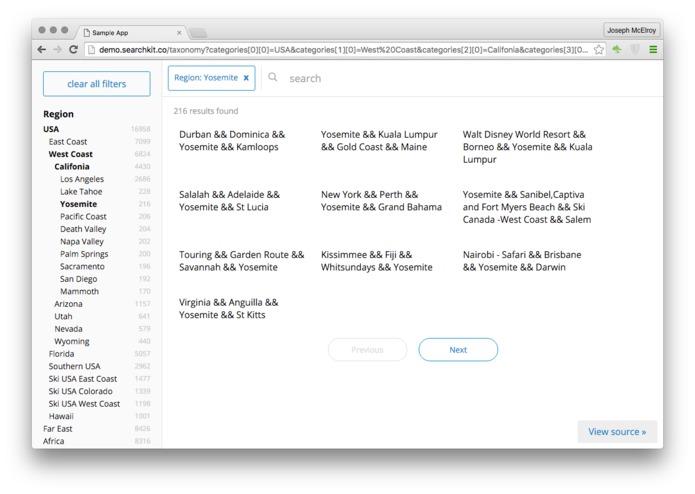
Task: Select Wyoming region
Action: coord(72,341)
